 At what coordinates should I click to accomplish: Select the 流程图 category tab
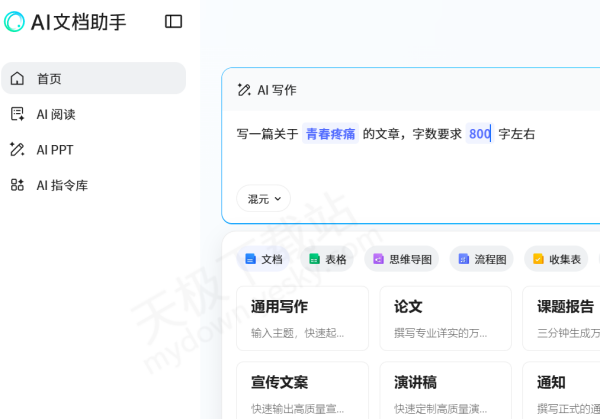[481, 259]
